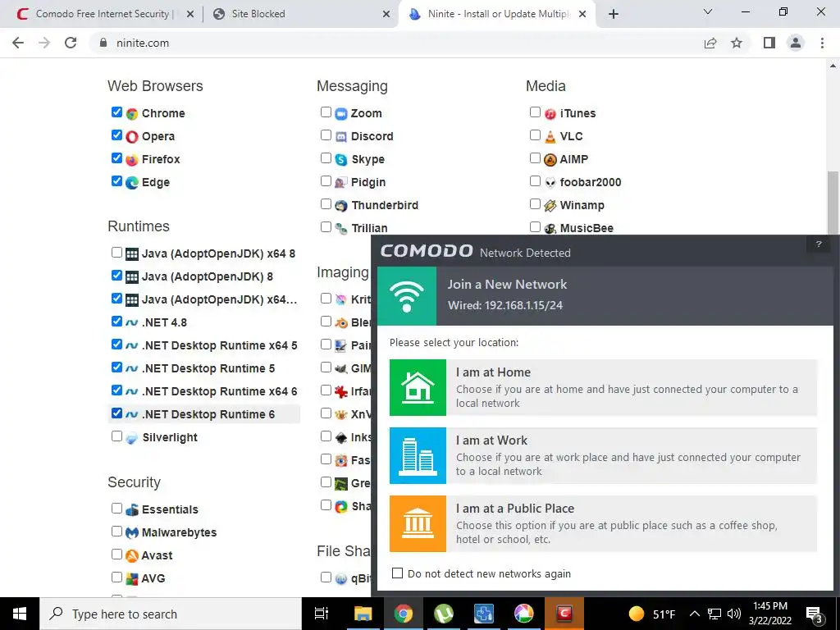Go back to previous page
This screenshot has height=630, width=840.
click(x=18, y=43)
